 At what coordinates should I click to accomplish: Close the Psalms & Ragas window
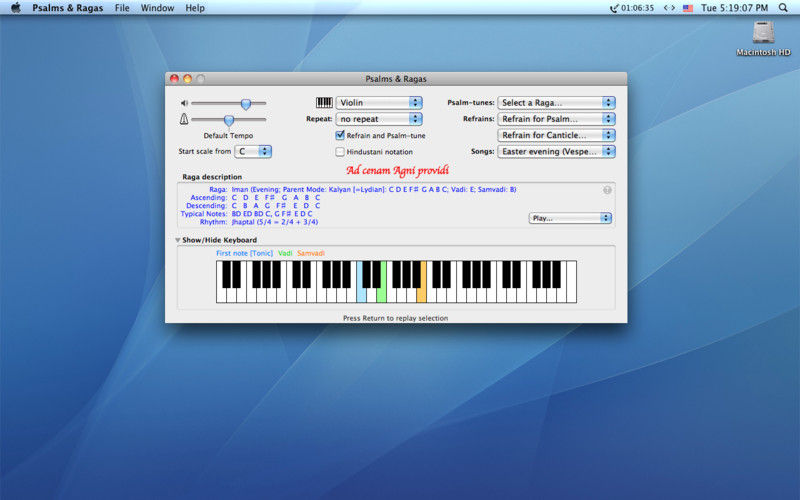pos(174,79)
